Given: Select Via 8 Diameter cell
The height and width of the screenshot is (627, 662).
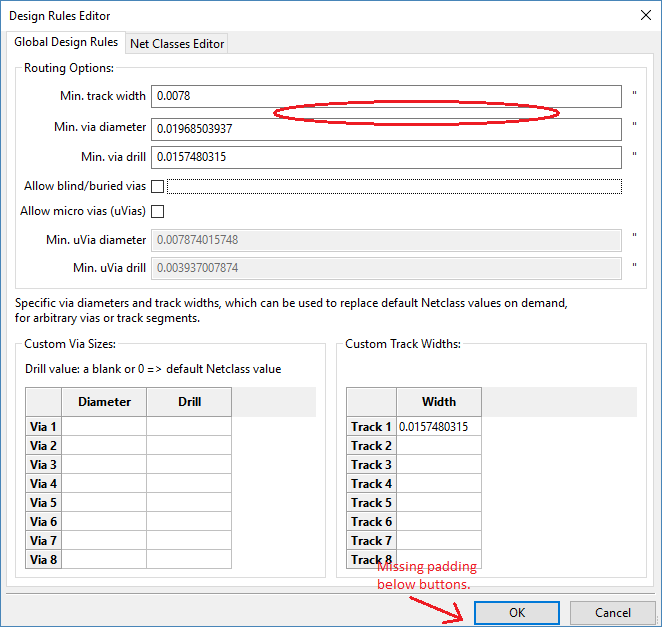Looking at the screenshot, I should point(104,560).
